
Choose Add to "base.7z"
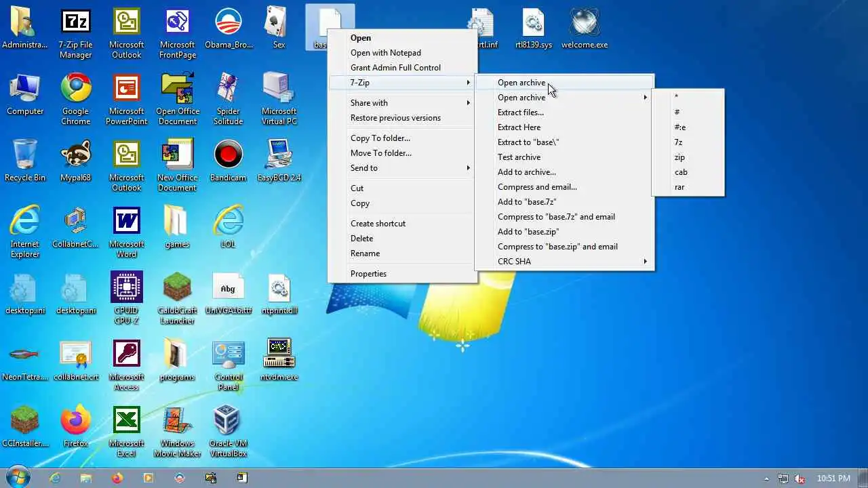pyautogui.click(x=565, y=202)
